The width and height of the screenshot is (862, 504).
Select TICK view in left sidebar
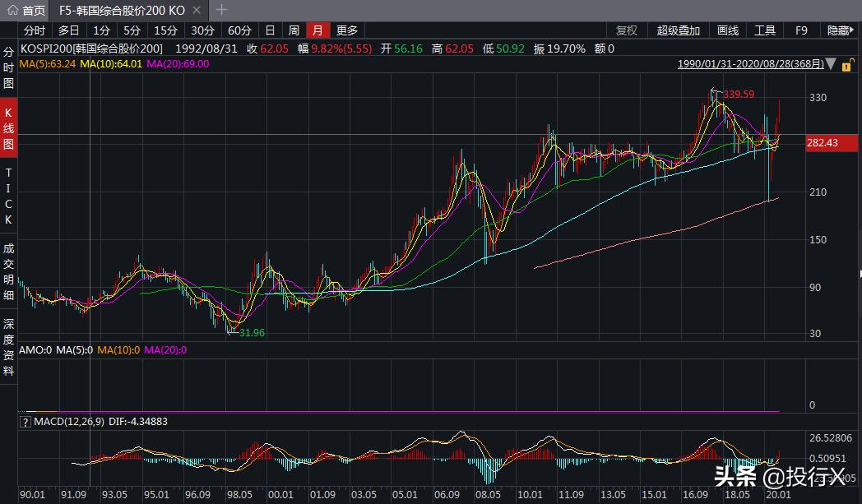coord(8,196)
